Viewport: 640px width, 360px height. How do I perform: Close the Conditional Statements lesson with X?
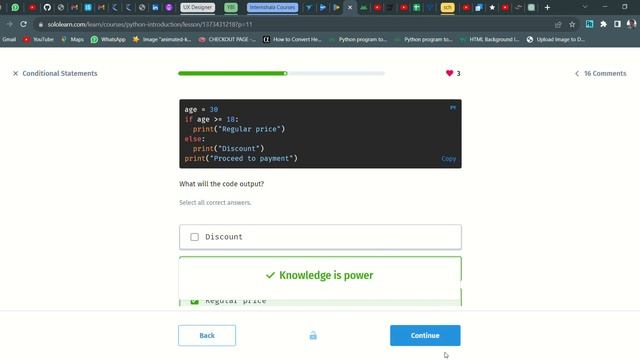(16, 73)
